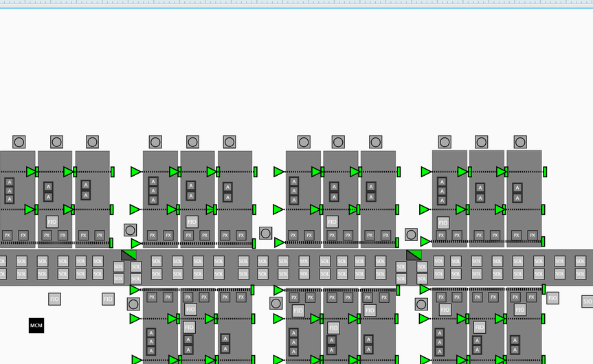Image resolution: width=593 pixels, height=364 pixels.
Task: Toggle the left green-gray diverter on the conveyor
Action: [x=128, y=255]
